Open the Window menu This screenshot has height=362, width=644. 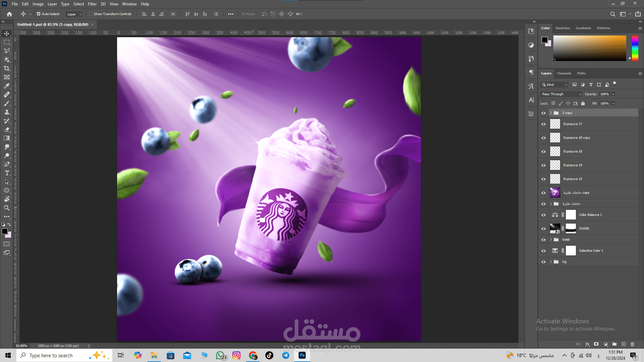point(129,4)
